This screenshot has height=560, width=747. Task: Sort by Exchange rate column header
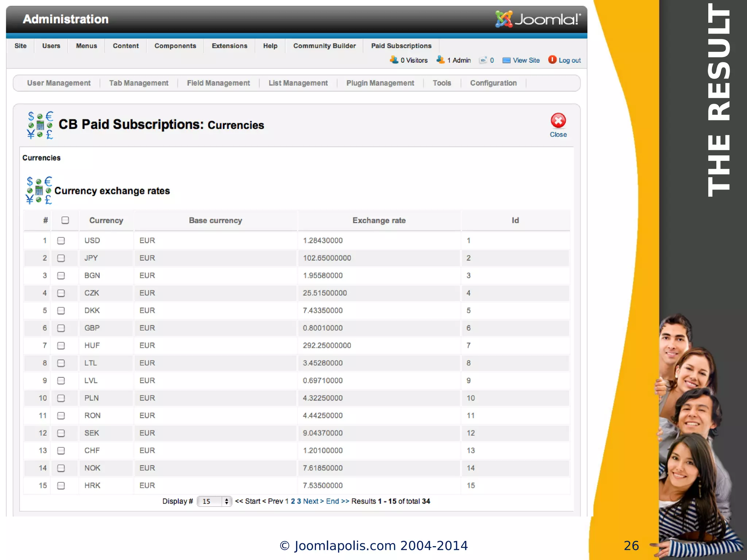coord(379,221)
